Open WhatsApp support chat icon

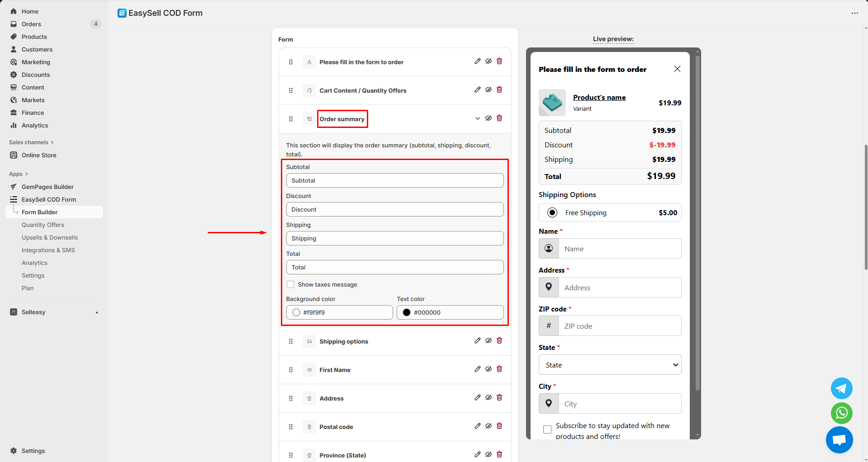point(841,413)
